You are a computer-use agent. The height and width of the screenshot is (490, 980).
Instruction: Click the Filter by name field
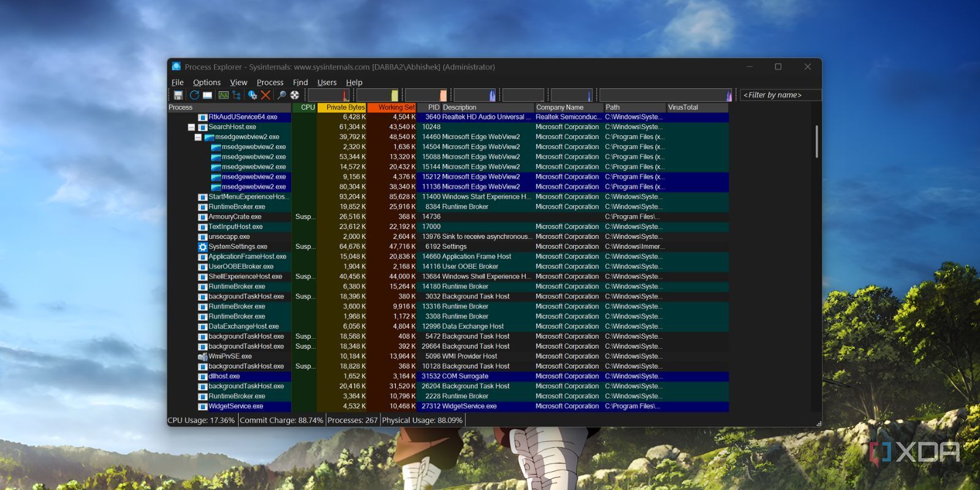780,95
